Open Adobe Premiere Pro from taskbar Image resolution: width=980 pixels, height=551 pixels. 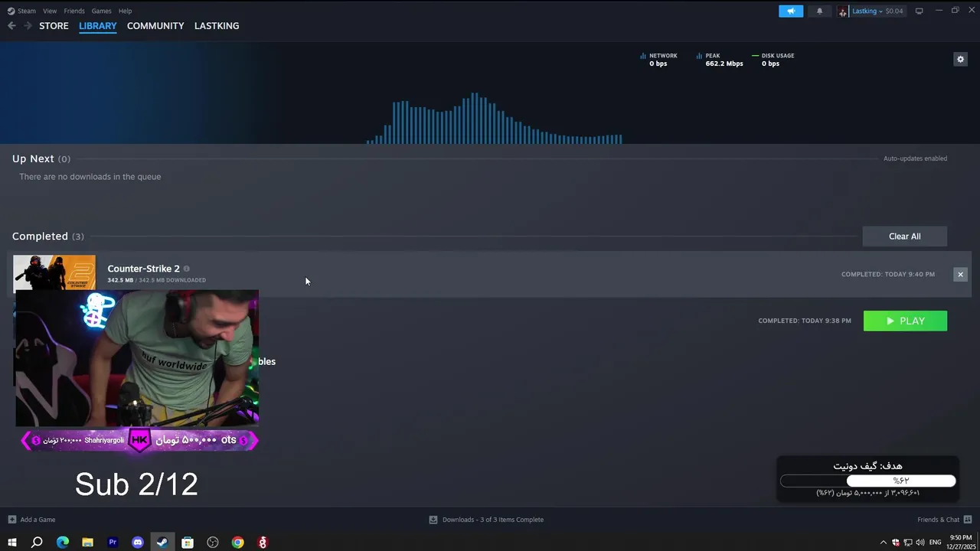(113, 543)
